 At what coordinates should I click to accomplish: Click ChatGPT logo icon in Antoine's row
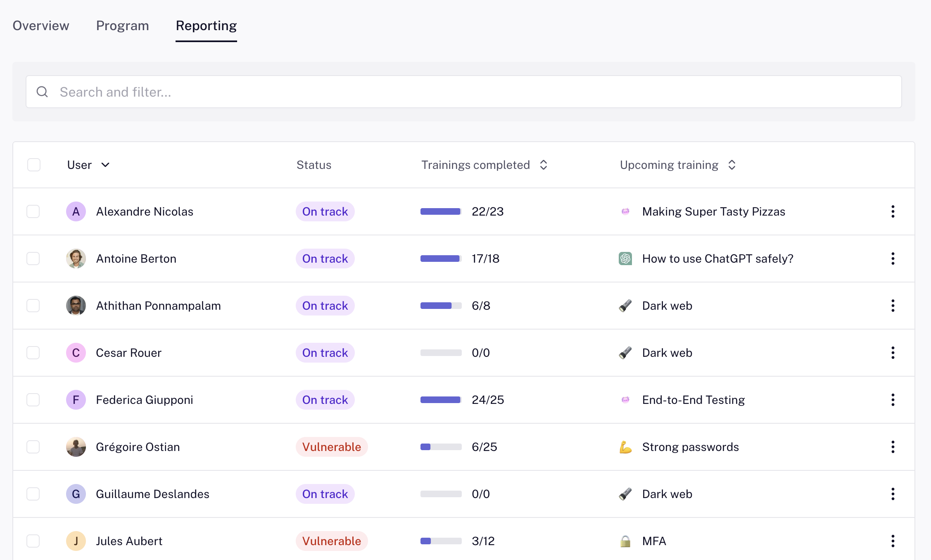[625, 259]
